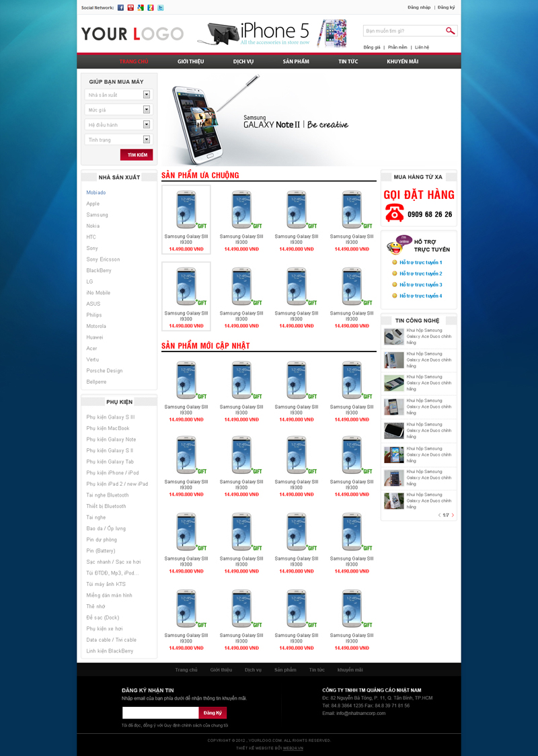Open the TIN TỨC menu item
The width and height of the screenshot is (538, 756).
348,61
